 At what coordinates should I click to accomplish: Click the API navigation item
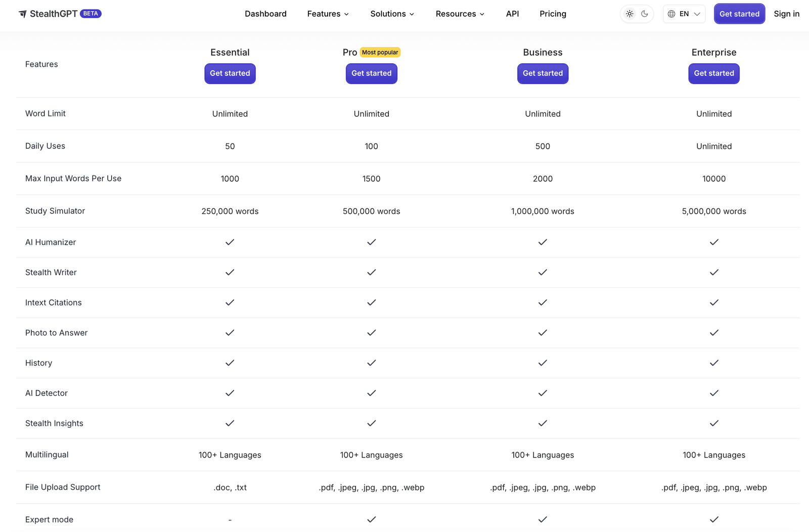tap(512, 14)
